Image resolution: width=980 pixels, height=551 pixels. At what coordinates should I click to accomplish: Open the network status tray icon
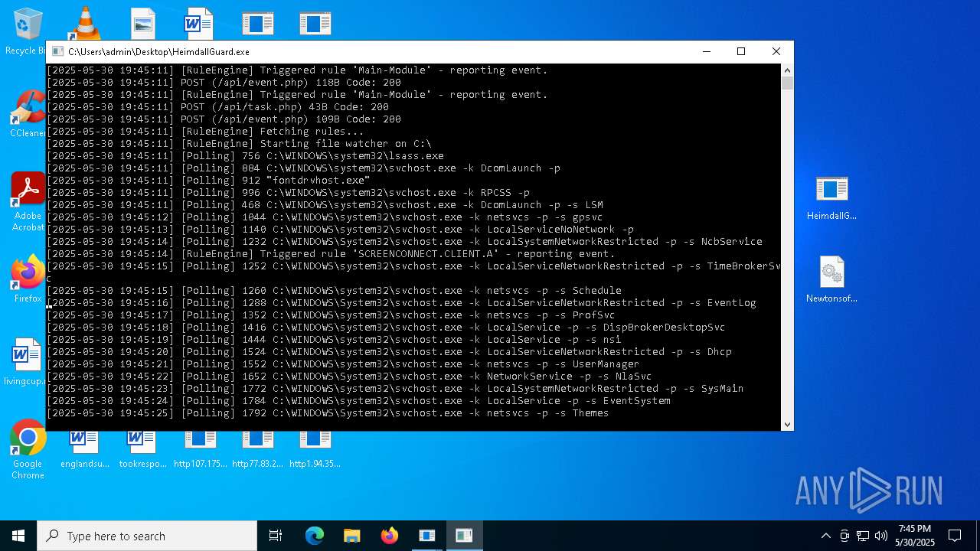coord(863,536)
